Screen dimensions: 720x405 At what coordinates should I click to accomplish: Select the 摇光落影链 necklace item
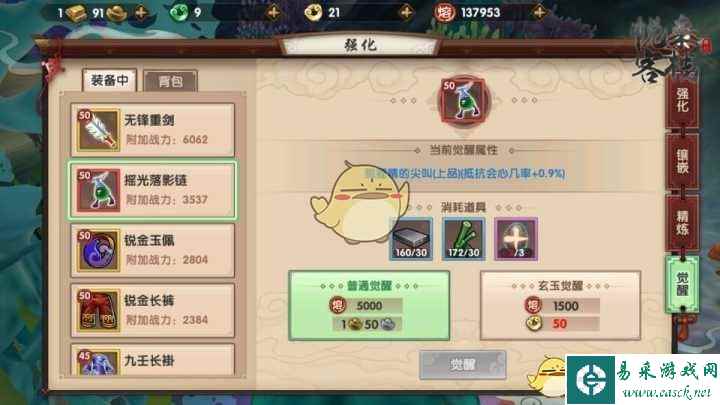pyautogui.click(x=152, y=190)
